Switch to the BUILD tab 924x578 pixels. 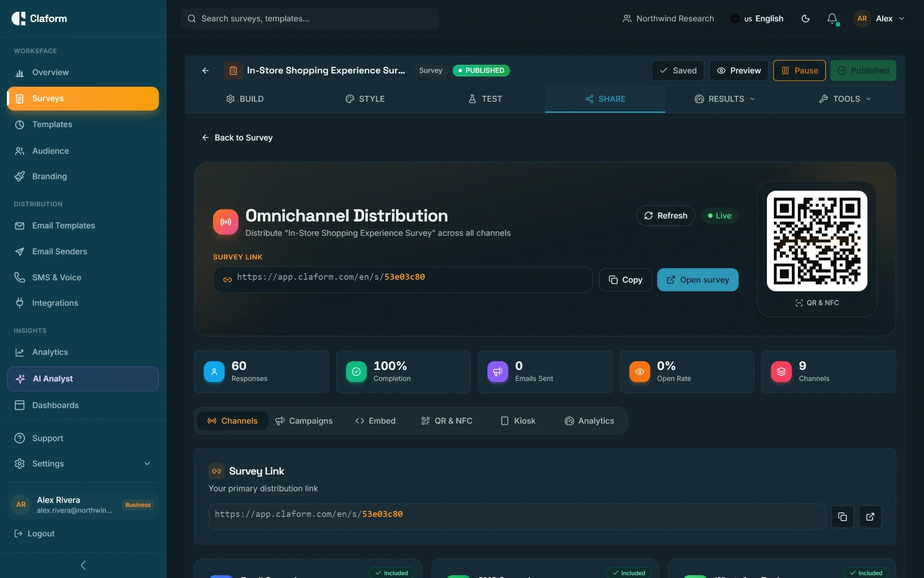click(245, 99)
